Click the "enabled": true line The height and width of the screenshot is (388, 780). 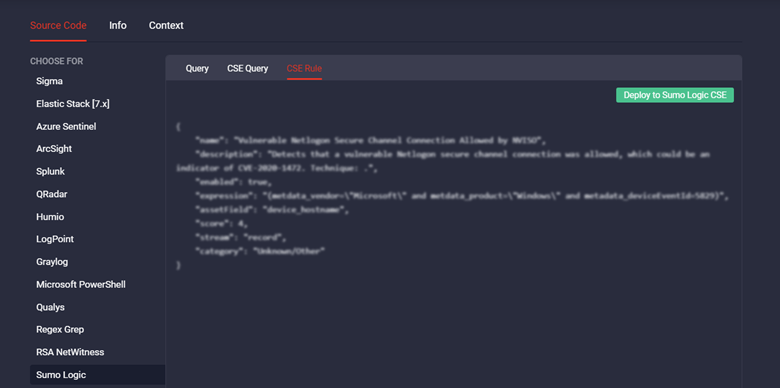(233, 182)
